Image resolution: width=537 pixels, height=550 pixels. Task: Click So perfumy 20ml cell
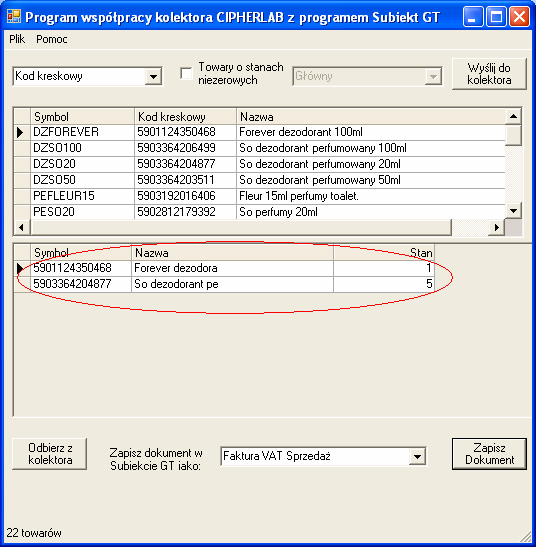371,212
